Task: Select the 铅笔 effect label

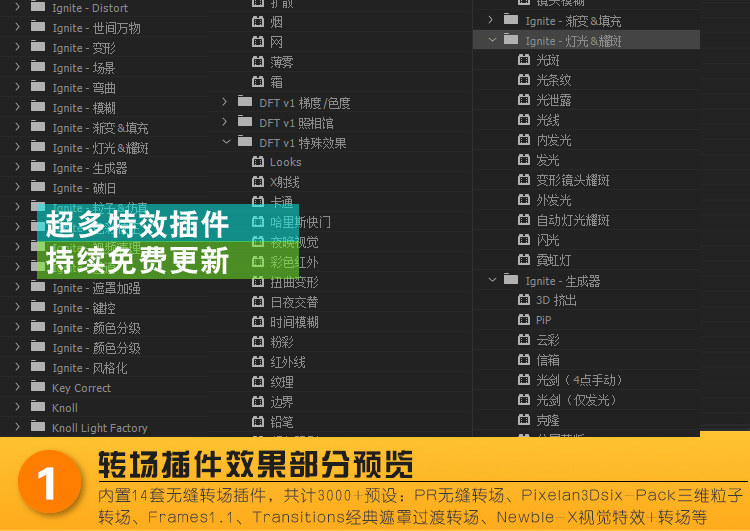Action: pos(282,422)
